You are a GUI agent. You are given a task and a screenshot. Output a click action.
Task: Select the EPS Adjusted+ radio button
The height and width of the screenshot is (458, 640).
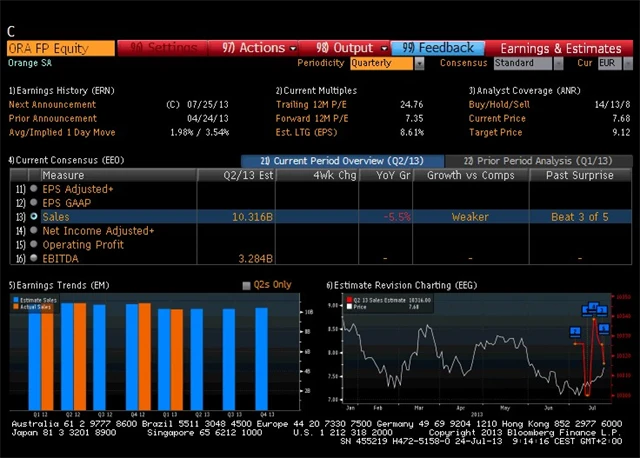point(34,188)
